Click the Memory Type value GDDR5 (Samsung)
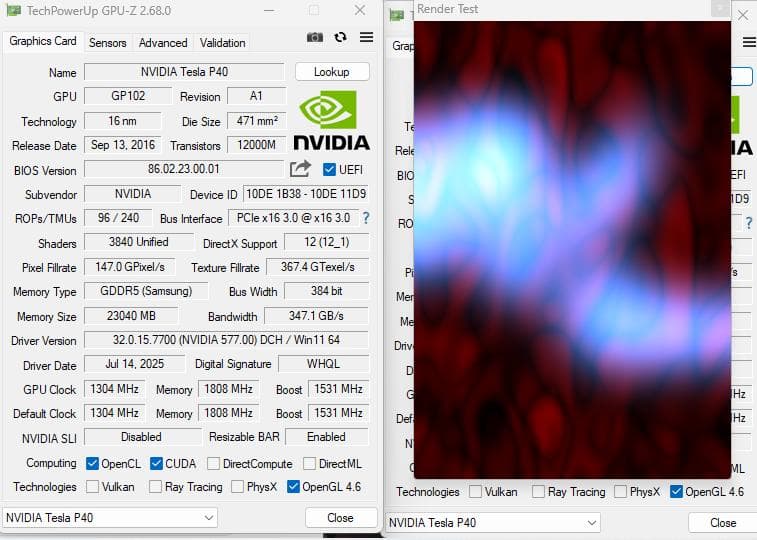 click(146, 291)
